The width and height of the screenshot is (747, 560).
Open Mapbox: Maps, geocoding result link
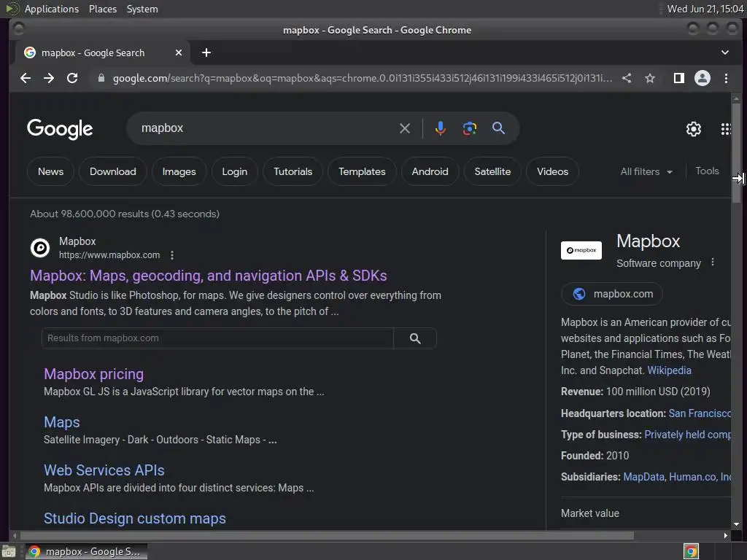tap(208, 276)
